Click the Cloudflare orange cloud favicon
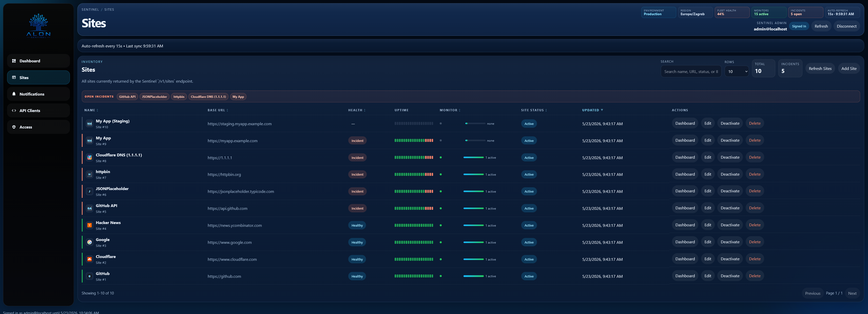Screen dimensions: 868x314 89,259
